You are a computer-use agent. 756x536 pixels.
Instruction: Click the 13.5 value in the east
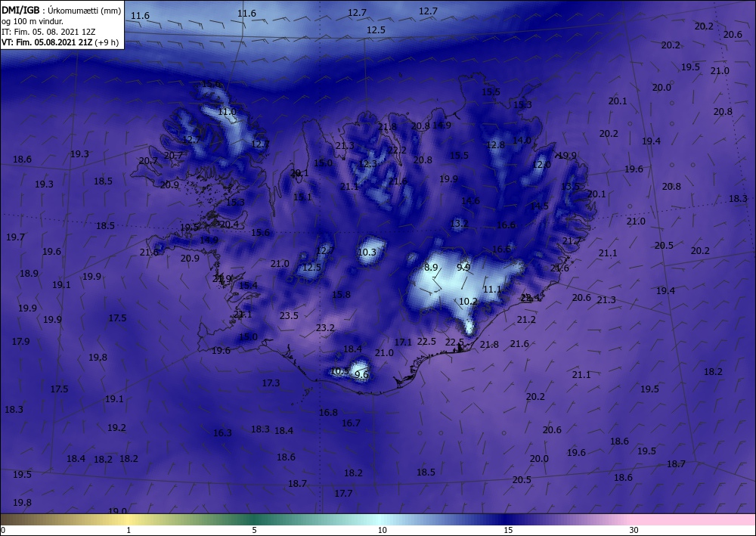click(570, 187)
